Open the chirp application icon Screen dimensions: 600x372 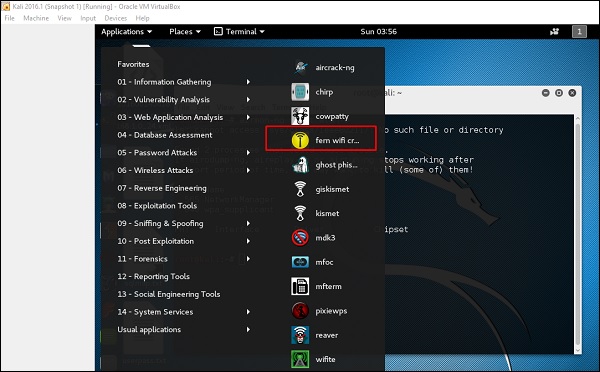[300, 92]
